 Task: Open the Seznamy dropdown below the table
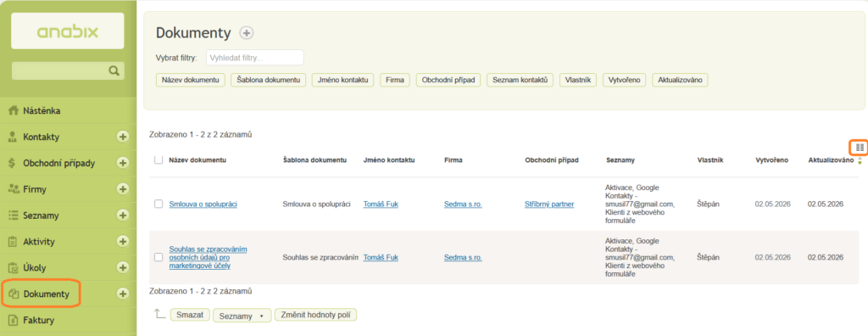point(242,316)
